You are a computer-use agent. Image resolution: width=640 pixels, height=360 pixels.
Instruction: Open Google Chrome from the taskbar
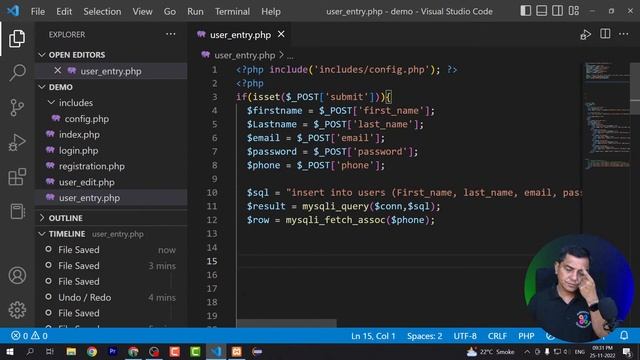[x=92, y=352]
